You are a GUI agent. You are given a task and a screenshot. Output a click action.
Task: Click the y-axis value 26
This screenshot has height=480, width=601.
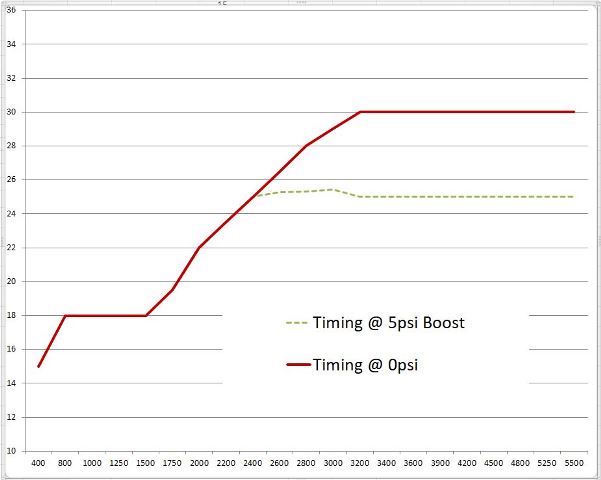11,179
